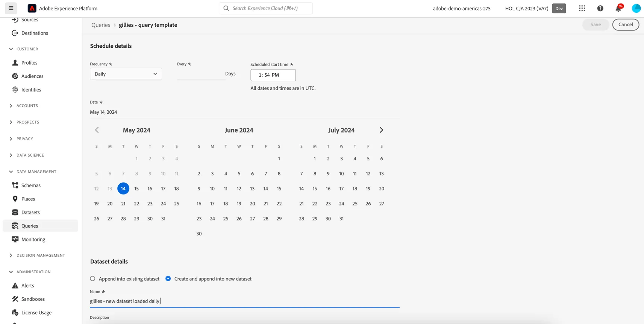Open the app switcher grid

click(582, 8)
